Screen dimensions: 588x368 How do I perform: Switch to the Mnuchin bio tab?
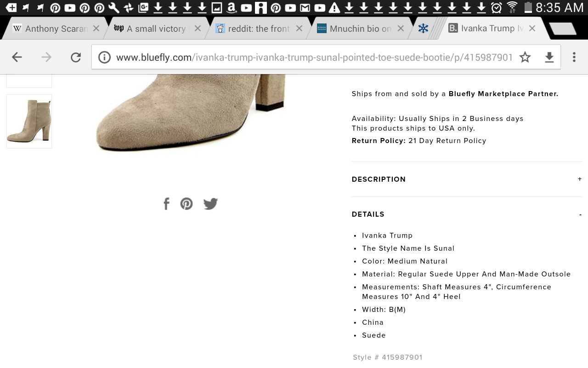point(360,29)
